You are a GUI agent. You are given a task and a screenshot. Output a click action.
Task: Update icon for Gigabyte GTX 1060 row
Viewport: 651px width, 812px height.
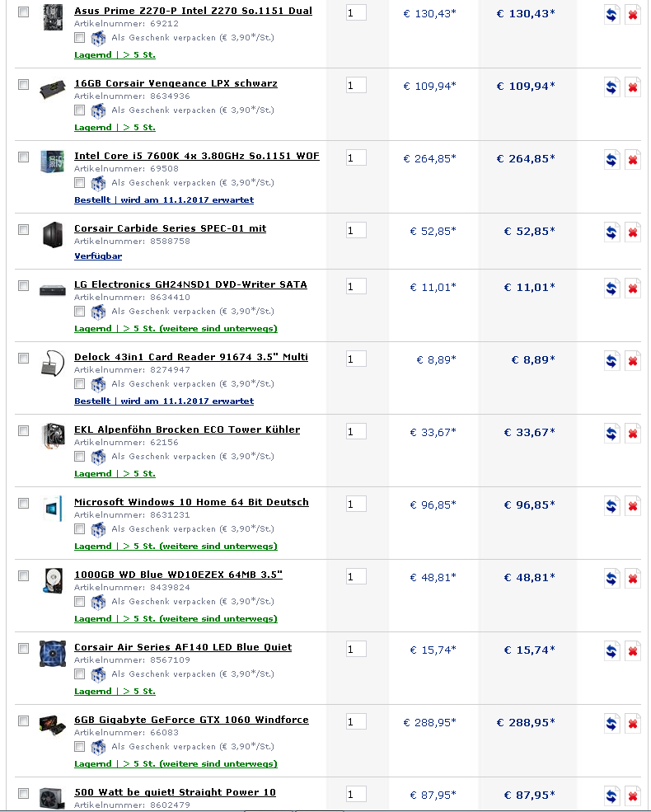(x=611, y=723)
